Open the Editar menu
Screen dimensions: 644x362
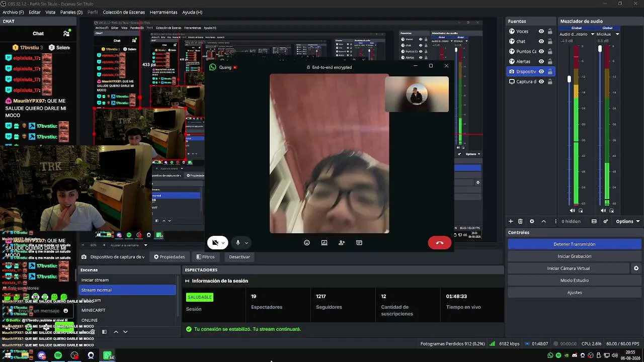click(x=35, y=12)
